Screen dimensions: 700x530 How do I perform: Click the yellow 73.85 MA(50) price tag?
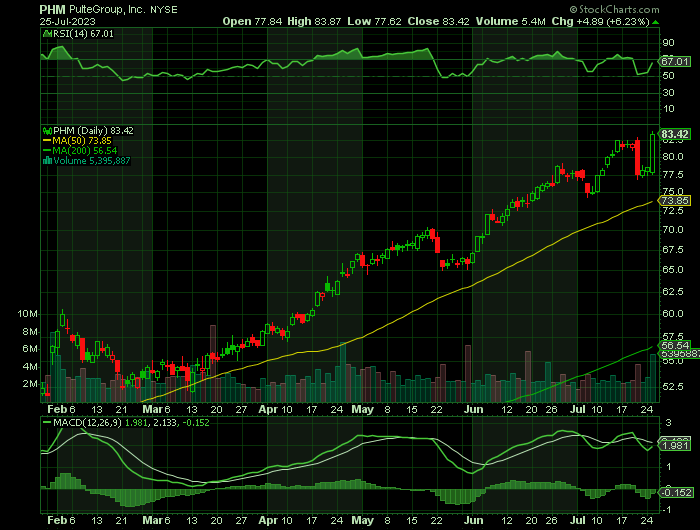coord(675,200)
